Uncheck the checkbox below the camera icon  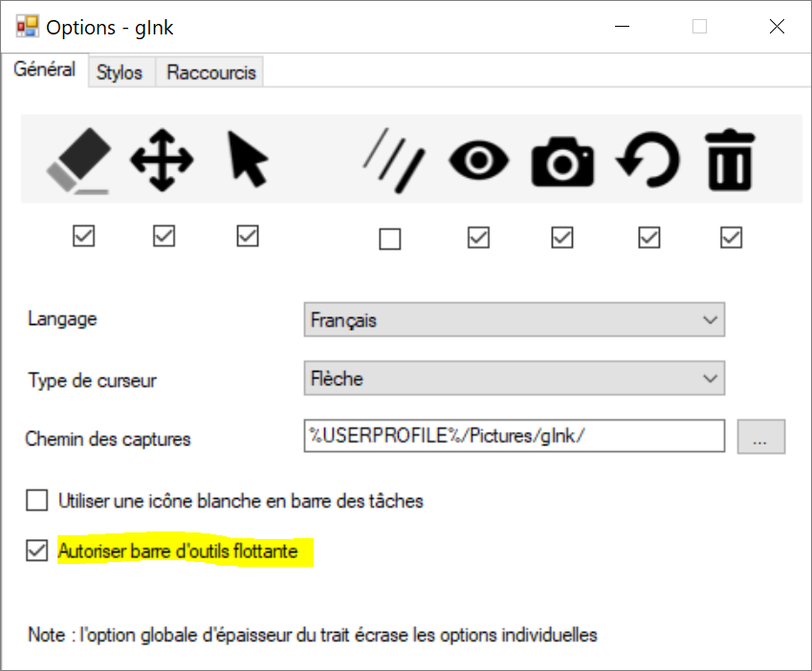pyautogui.click(x=562, y=236)
